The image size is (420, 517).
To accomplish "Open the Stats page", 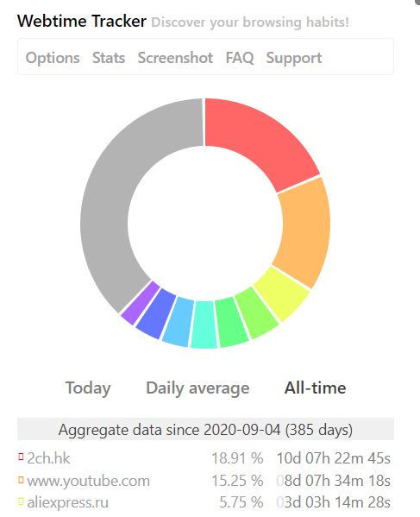I will click(x=109, y=58).
